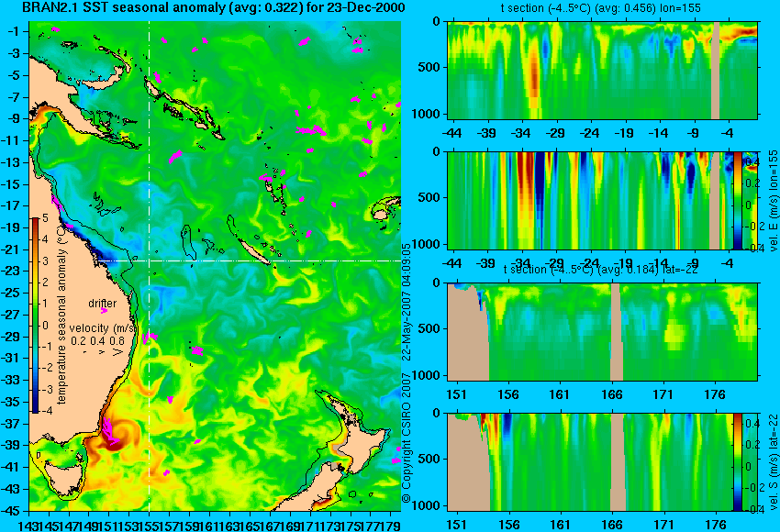
Task: Click the '0.4' velocity legend value
Action: pos(97,341)
